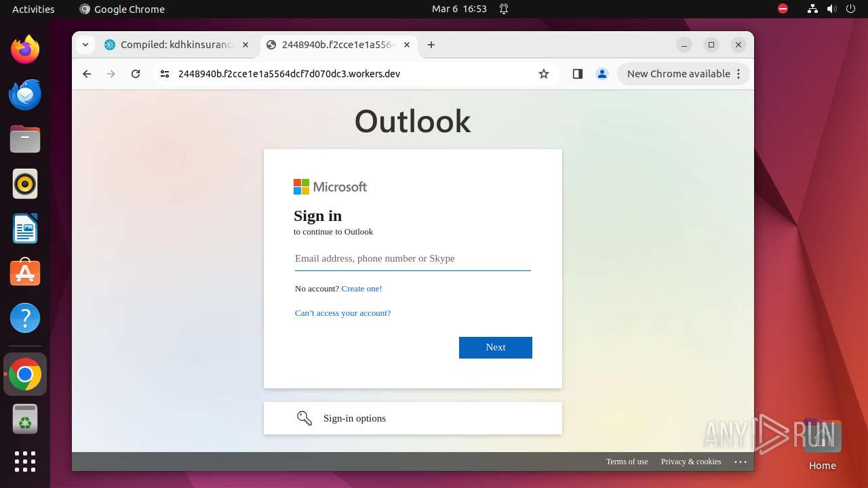The image size is (868, 488).
Task: Launch LibreOffice Writer from the dock
Action: tap(25, 228)
